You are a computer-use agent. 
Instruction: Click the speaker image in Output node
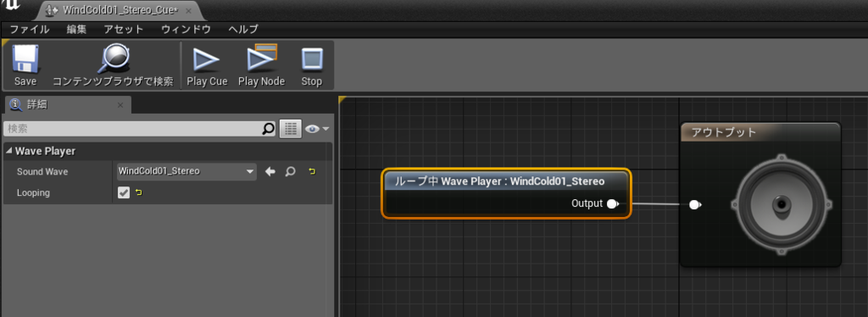(781, 205)
